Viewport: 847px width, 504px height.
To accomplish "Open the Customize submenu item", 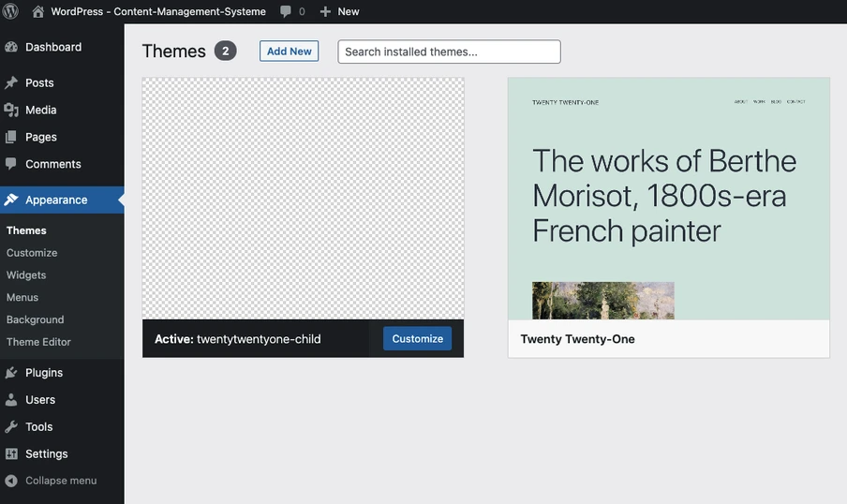I will (x=32, y=253).
